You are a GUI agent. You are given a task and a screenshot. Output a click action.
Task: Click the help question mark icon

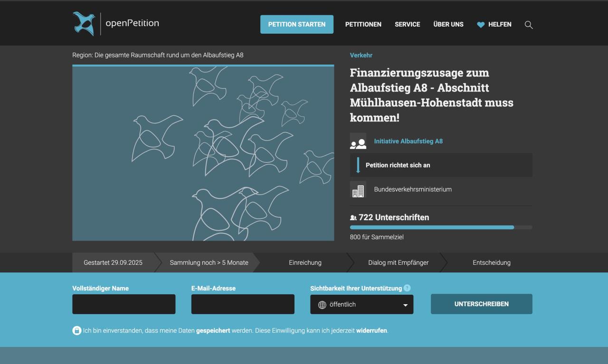[407, 288]
